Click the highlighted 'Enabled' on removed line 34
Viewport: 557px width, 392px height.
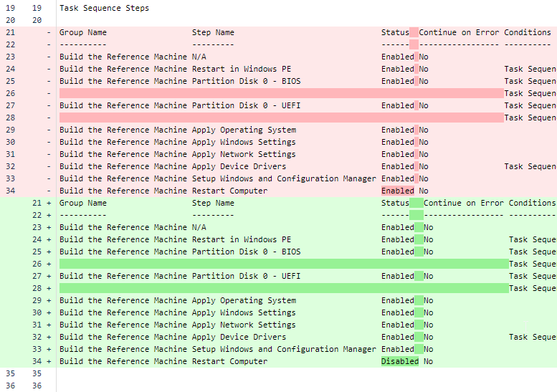click(x=398, y=191)
